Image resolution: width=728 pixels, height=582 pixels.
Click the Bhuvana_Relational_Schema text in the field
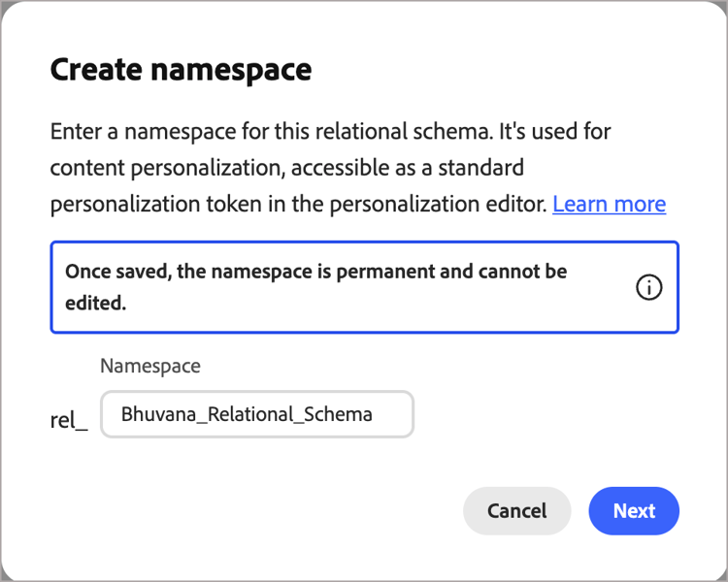[247, 414]
